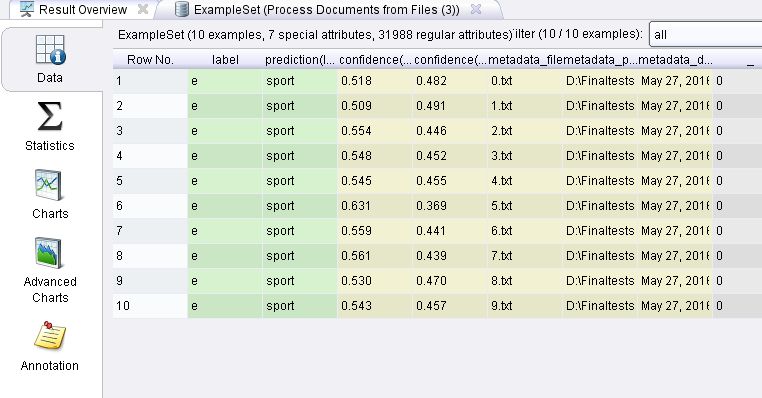Open the Statistics sigma icon
Viewport: 762px width, 398px height.
click(x=50, y=116)
